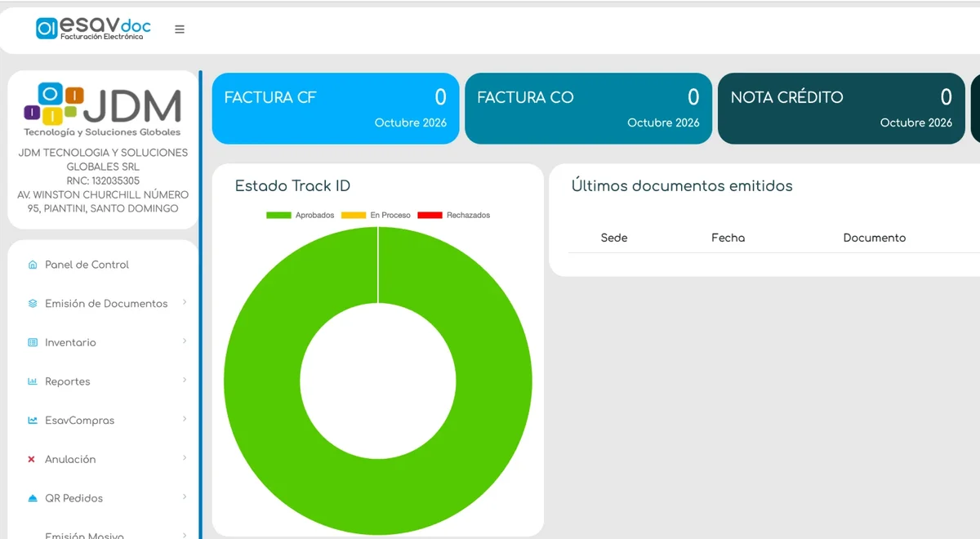Screen dimensions: 980x539
Task: Click the green donut chart segment
Action: coord(261,382)
